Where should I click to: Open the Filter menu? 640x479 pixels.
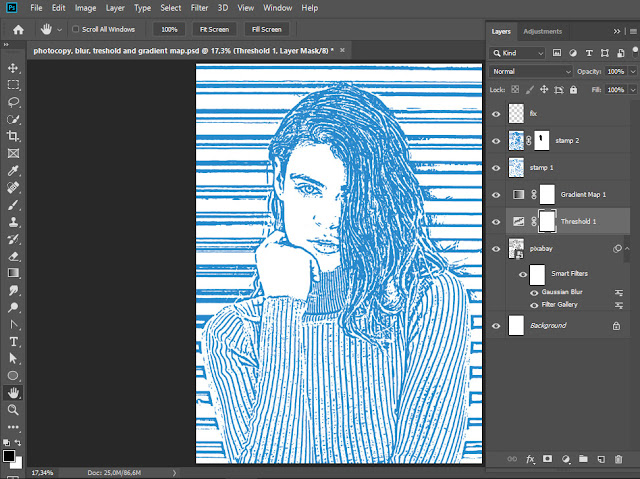point(199,8)
